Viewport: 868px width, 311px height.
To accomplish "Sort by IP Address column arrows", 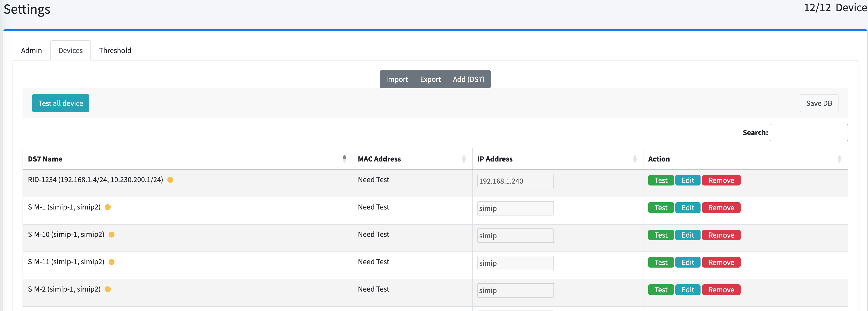I will pos(635,159).
